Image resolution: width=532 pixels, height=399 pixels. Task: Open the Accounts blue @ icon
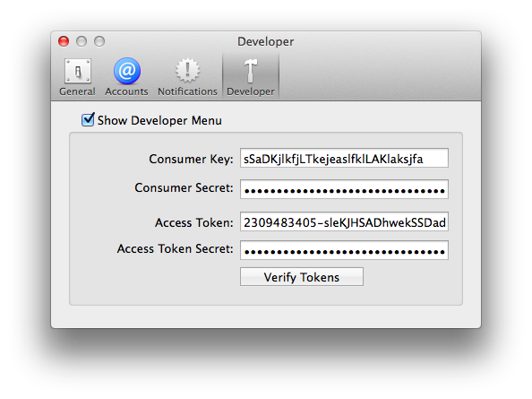pos(127,71)
